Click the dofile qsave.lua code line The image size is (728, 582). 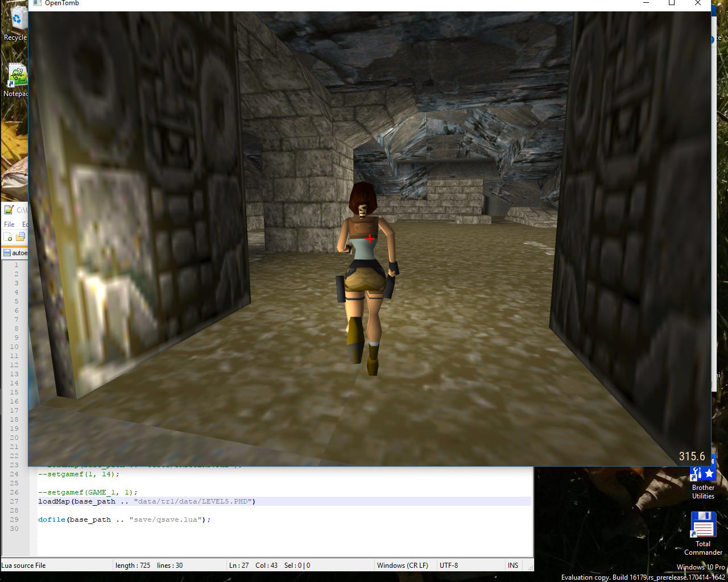(124, 519)
